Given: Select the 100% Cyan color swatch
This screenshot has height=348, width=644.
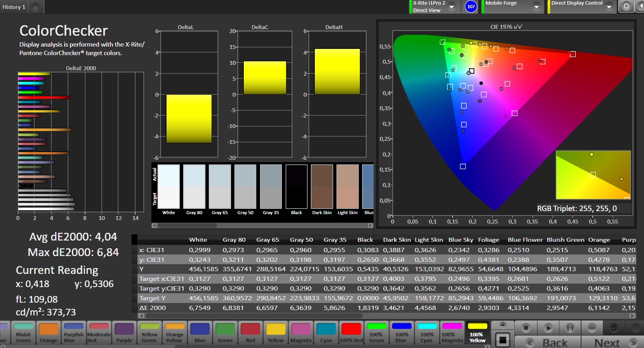Looking at the screenshot, I should [427, 333].
